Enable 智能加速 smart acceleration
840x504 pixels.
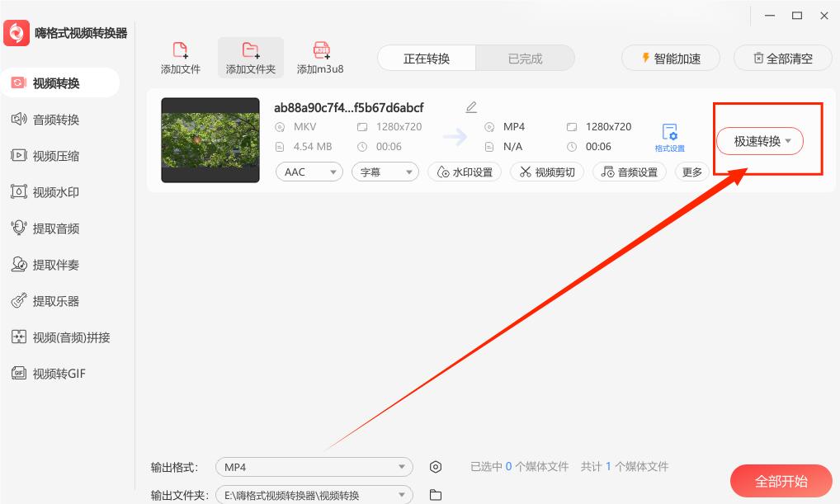tap(670, 58)
